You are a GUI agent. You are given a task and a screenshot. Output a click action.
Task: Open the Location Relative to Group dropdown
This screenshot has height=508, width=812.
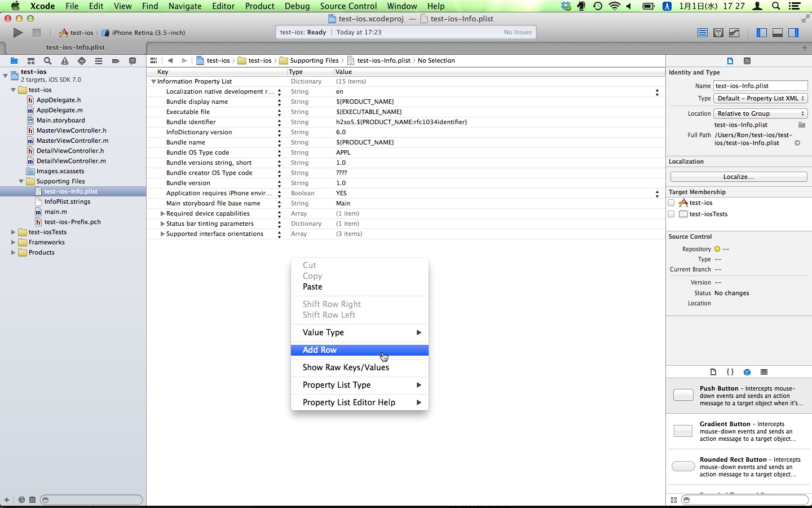pos(761,113)
